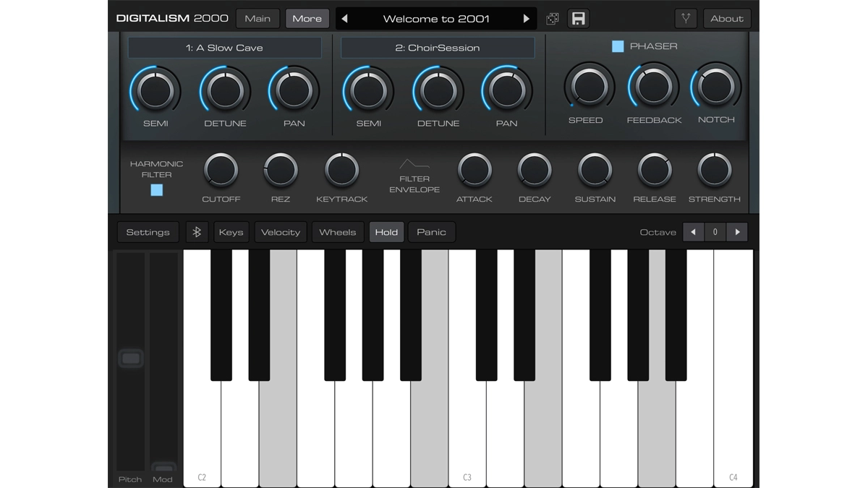Toggle the Hold button
The height and width of the screenshot is (488, 868).
pyautogui.click(x=386, y=232)
